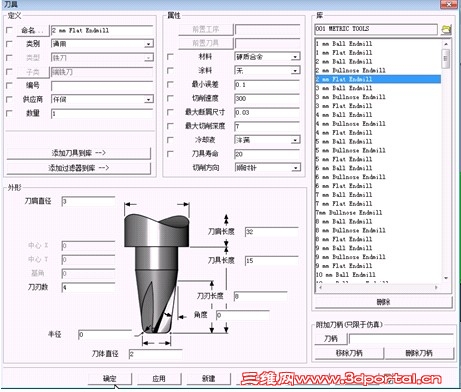The width and height of the screenshot is (461, 392).
Task: Toggle the 最小误差 checkbox
Action: tap(170, 84)
